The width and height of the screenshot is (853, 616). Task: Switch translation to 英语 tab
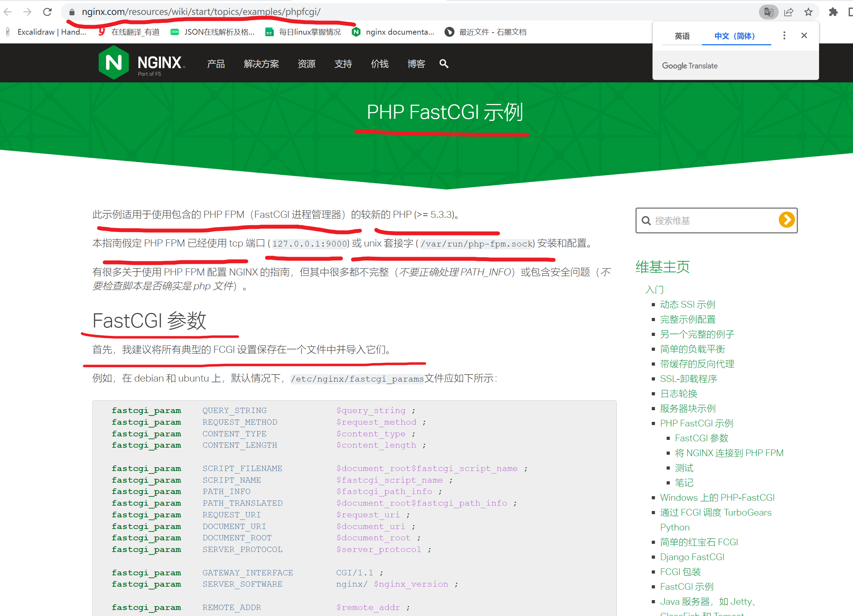pos(682,36)
